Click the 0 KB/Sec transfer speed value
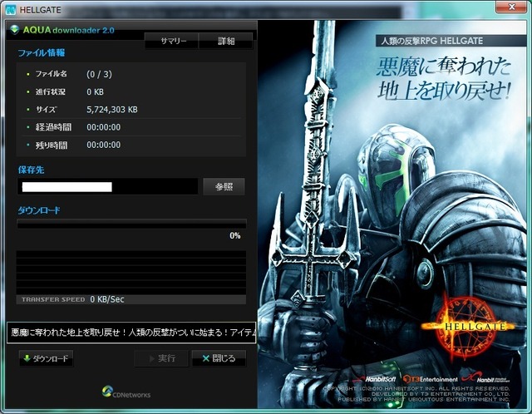The width and height of the screenshot is (532, 414). point(107,299)
